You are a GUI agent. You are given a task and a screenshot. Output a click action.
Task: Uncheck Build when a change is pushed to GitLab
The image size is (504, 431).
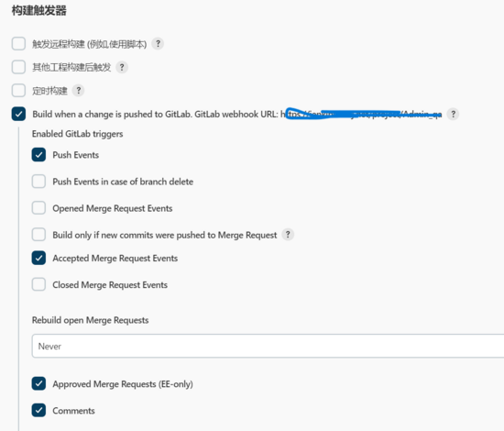pos(18,114)
